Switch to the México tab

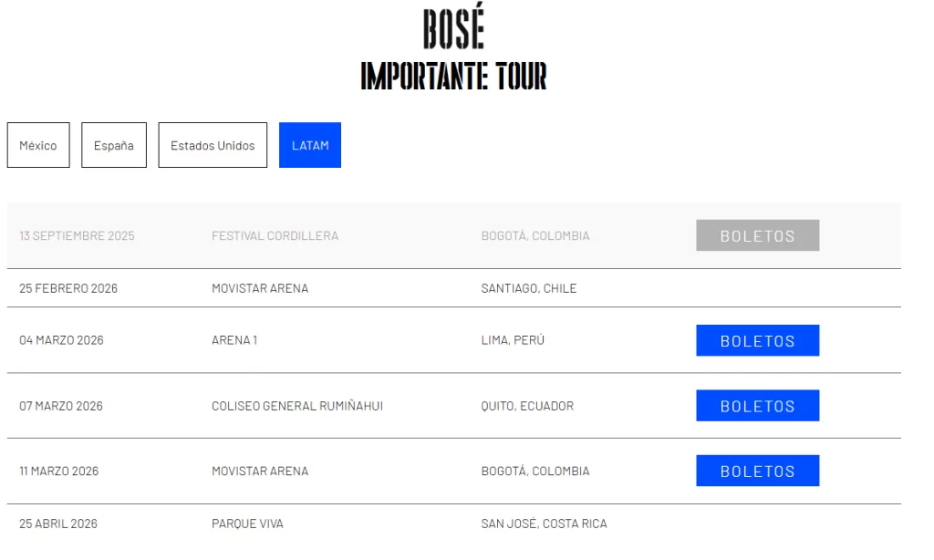click(38, 146)
